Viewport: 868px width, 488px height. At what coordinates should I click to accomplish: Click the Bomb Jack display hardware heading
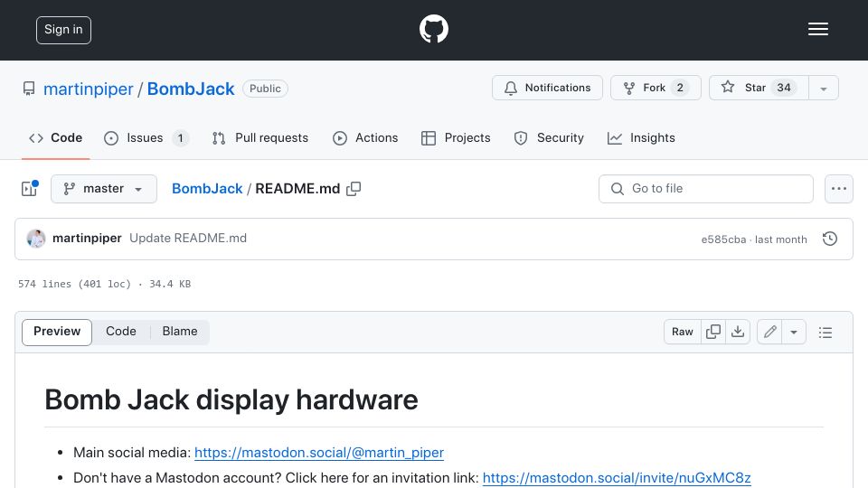[231, 400]
